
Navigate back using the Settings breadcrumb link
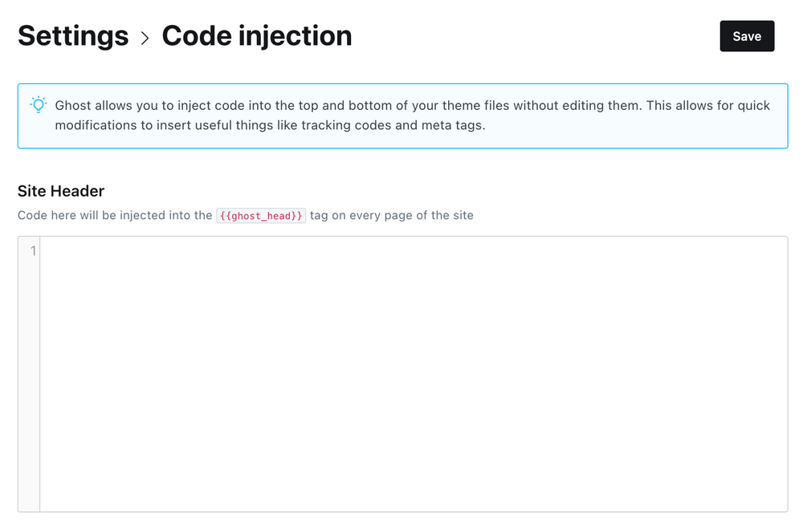coord(73,36)
